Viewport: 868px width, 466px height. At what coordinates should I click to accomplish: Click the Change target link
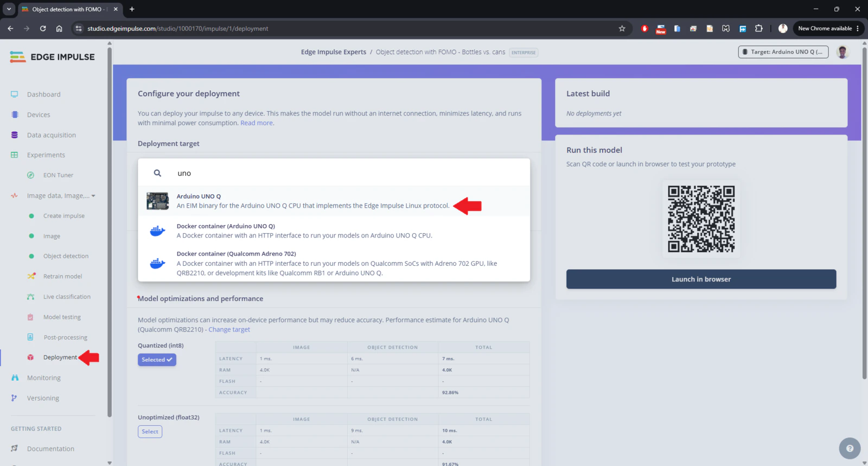pyautogui.click(x=229, y=329)
